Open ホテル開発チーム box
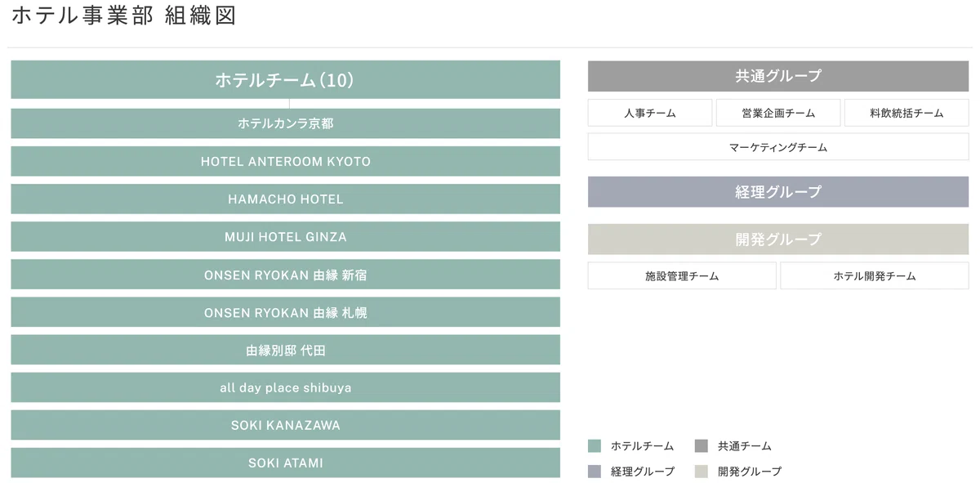Image resolution: width=980 pixels, height=483 pixels. [x=875, y=275]
